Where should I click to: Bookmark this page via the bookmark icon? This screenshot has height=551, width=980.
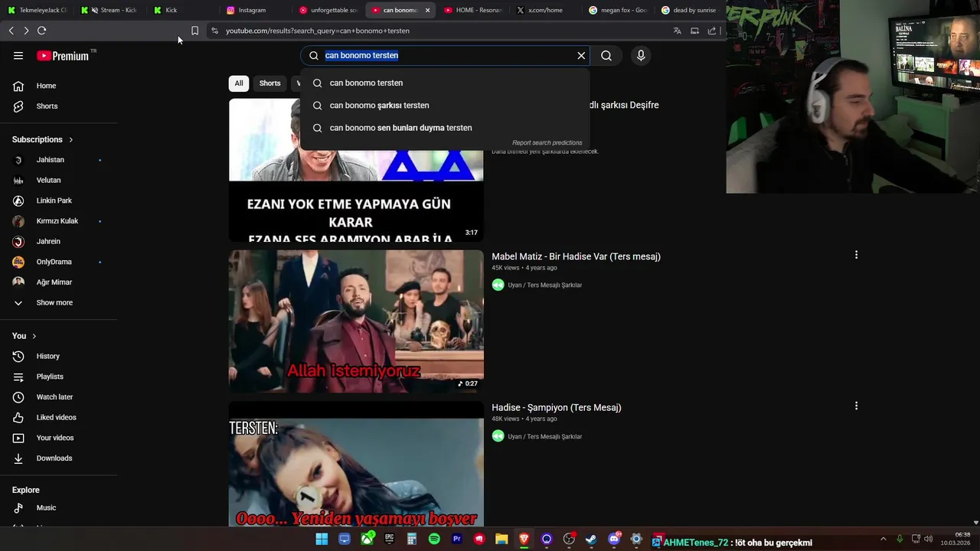[x=194, y=31]
